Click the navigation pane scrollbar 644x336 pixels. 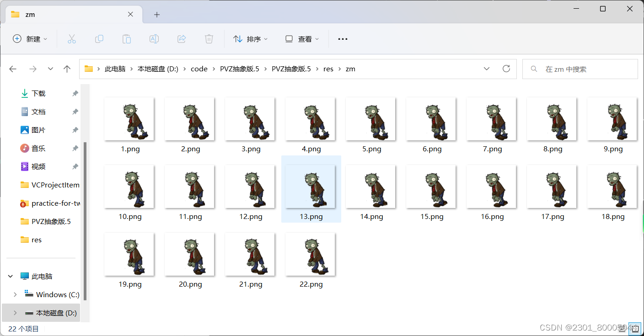coord(85,220)
